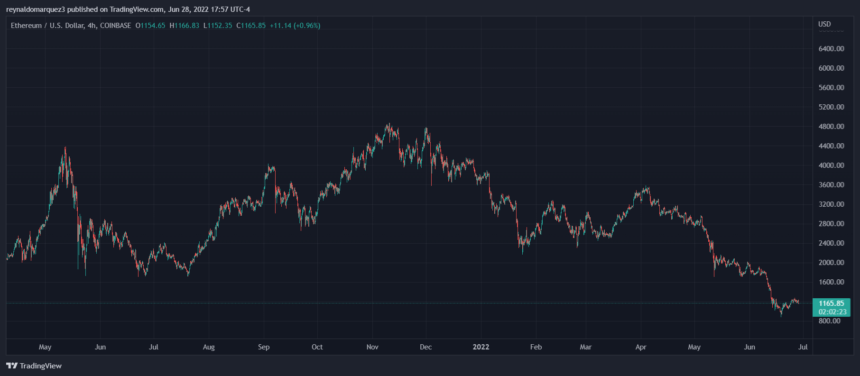
Task: Select the May marker at chart start
Action: 45,347
